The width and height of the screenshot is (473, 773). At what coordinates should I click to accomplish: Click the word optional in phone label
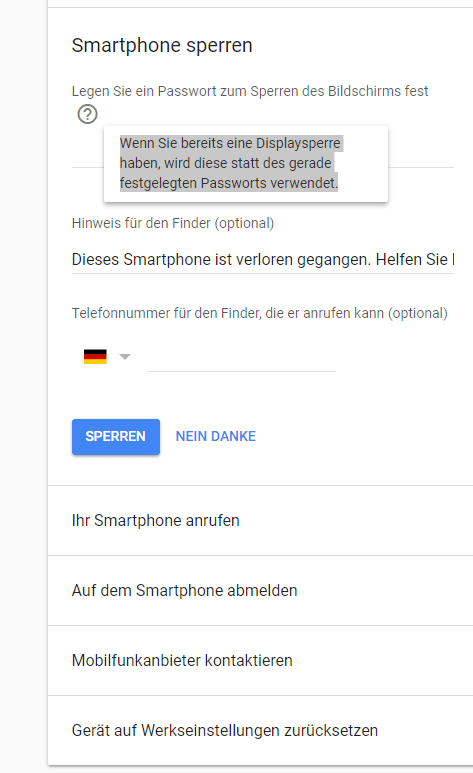pos(417,314)
